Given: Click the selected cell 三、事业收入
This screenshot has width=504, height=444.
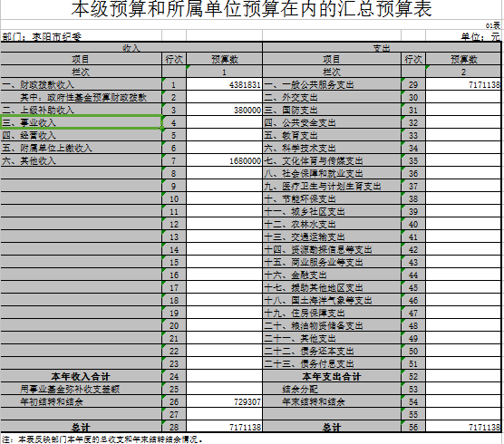Looking at the screenshot, I should (x=81, y=122).
